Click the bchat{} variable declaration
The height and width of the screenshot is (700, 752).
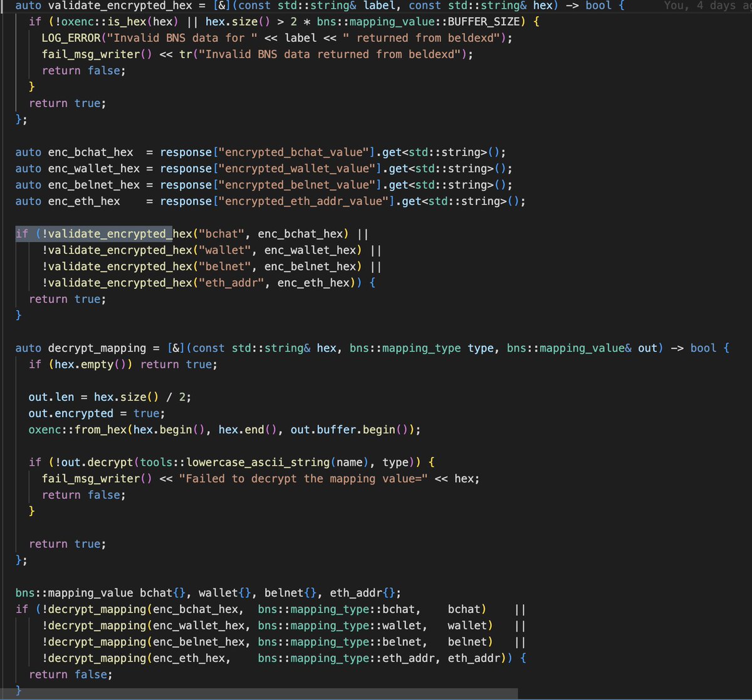click(162, 593)
